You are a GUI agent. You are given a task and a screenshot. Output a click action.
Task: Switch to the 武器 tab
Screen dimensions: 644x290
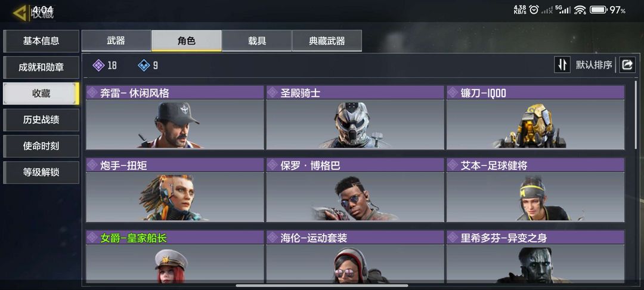[x=116, y=41]
